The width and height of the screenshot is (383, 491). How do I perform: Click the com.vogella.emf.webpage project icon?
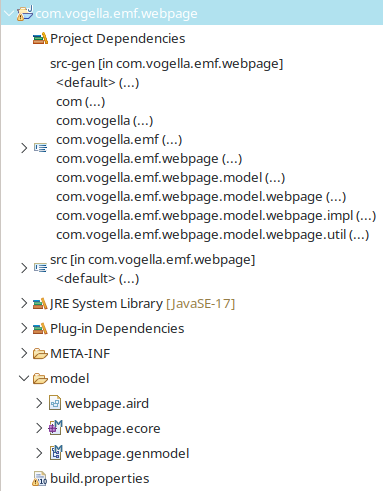25,13
